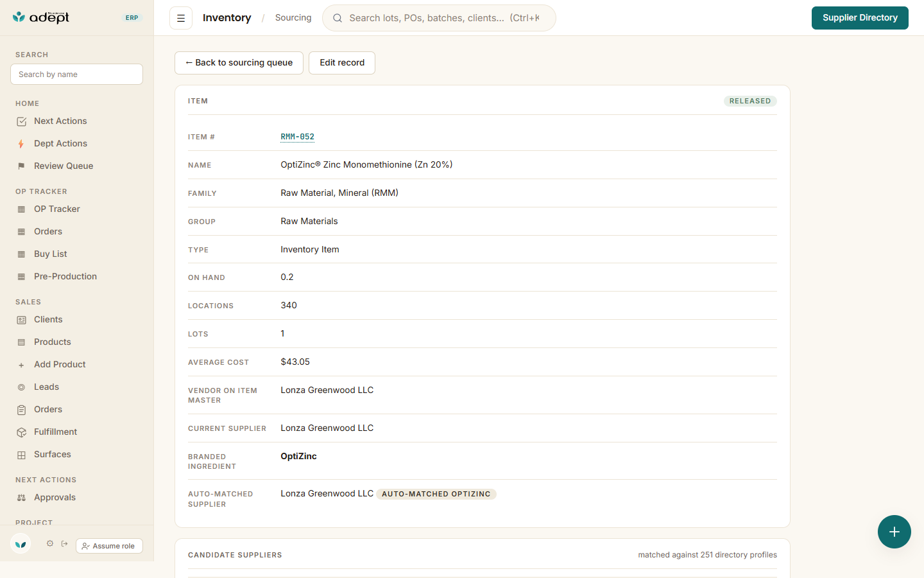Click the Candidate Suppliers heading
Screen dimensions: 924x578
pyautogui.click(x=235, y=555)
